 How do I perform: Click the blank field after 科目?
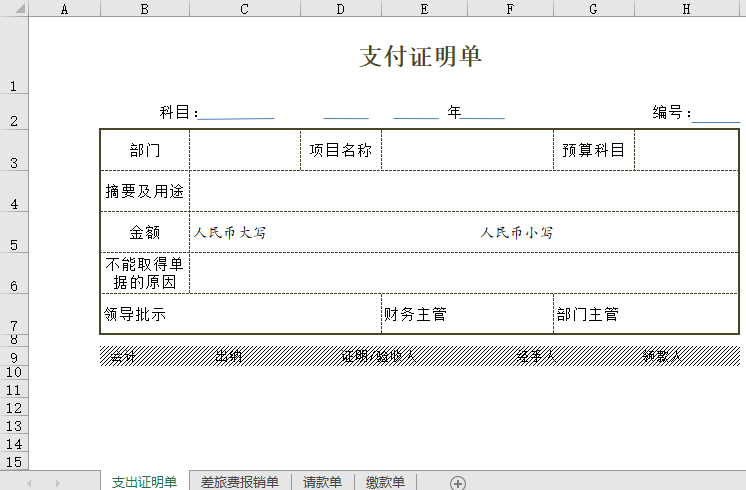[237, 113]
